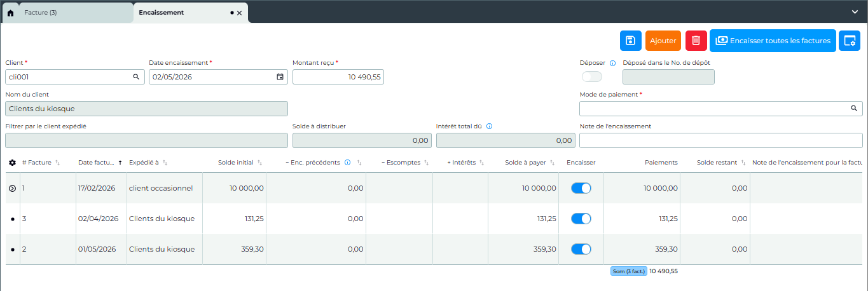Image resolution: width=868 pixels, height=291 pixels.
Task: Show the Déposer info tooltip icon
Action: click(x=613, y=63)
